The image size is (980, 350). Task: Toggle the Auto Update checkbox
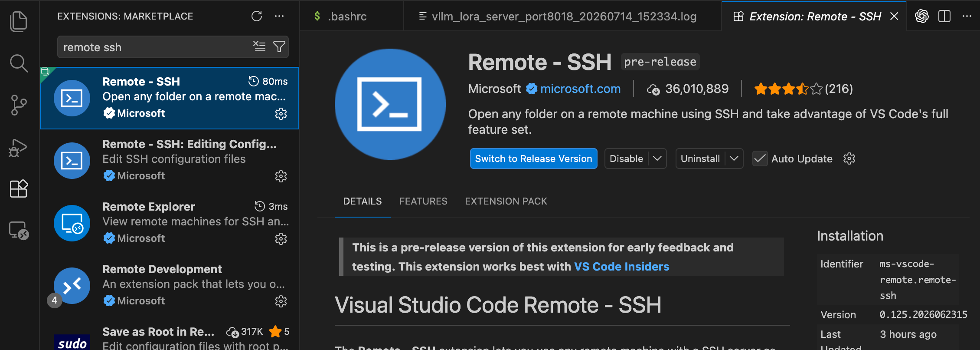[760, 158]
